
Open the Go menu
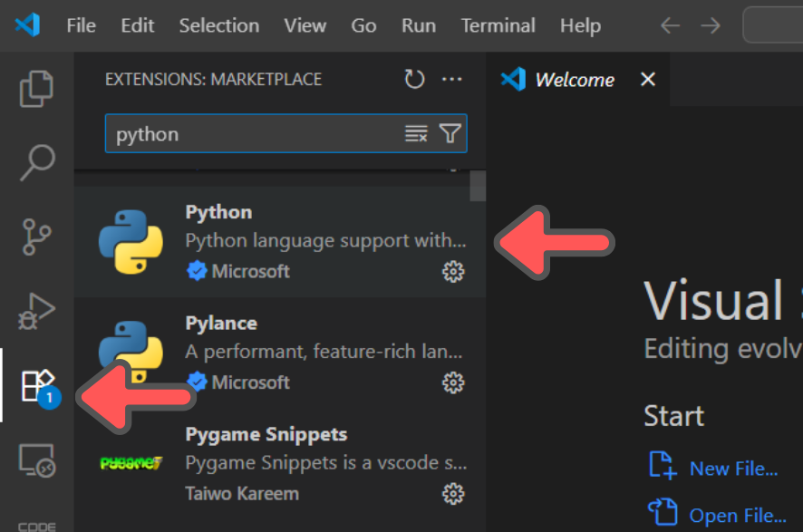click(363, 25)
